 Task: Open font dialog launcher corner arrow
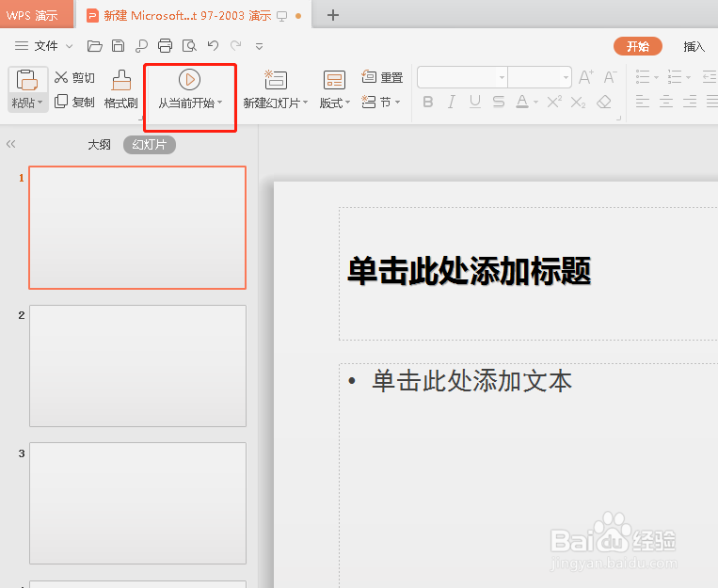(x=618, y=118)
